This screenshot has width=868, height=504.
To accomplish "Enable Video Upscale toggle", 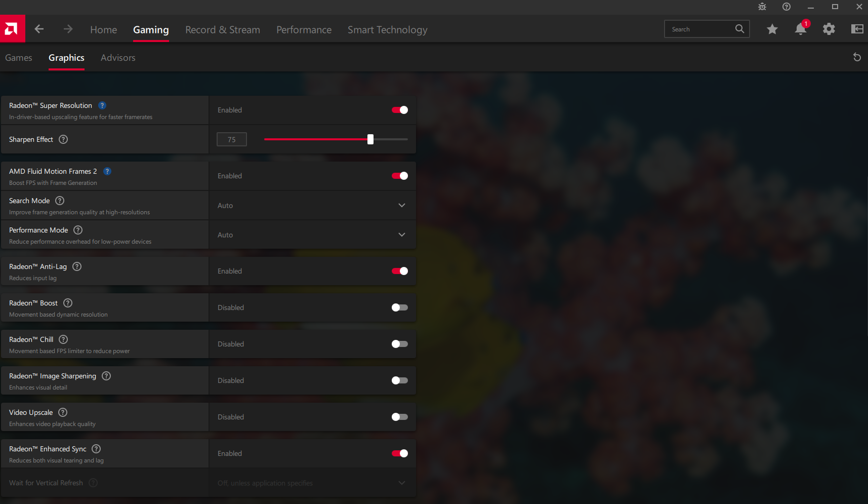I will click(400, 417).
